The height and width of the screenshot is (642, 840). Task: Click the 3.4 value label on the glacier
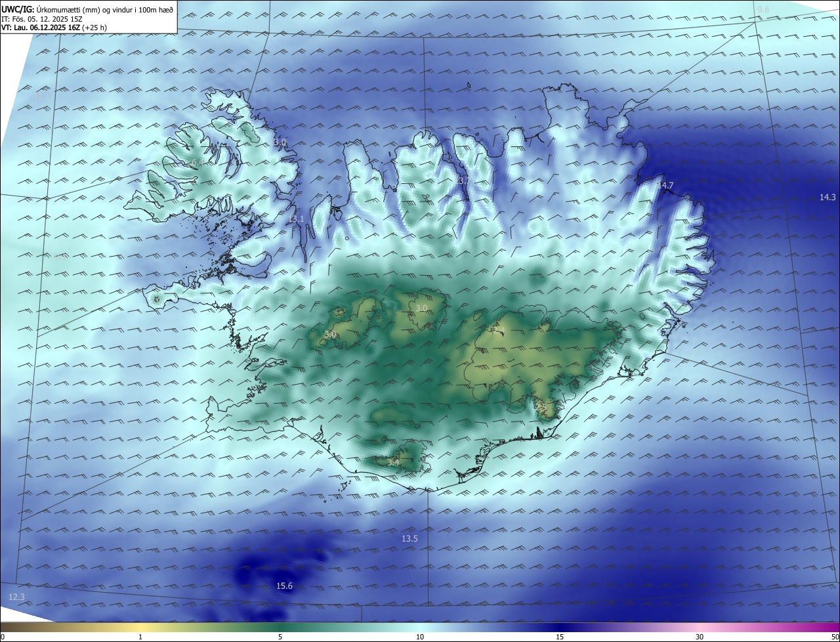coord(393,463)
